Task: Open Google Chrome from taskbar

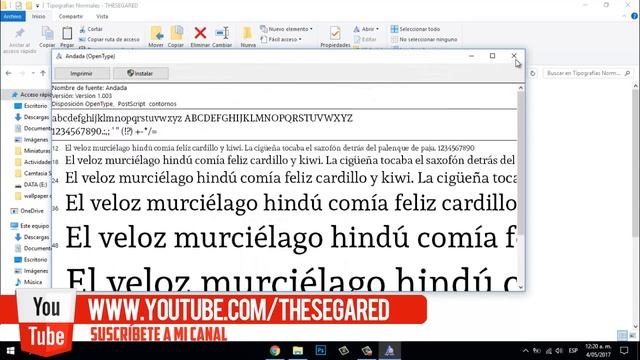Action: [275, 351]
